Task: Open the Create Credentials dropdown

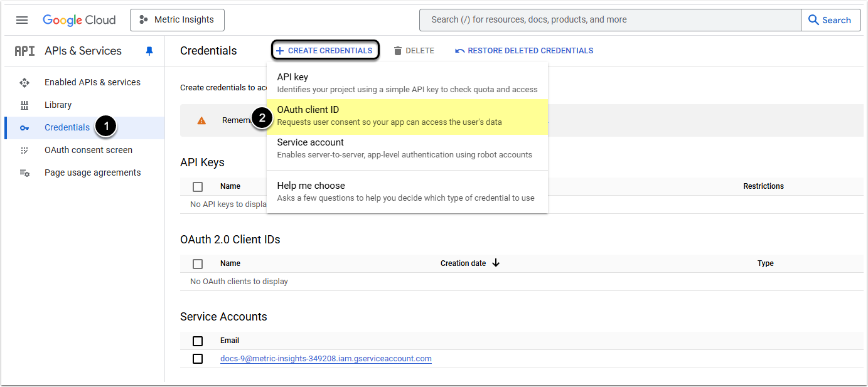Action: click(x=325, y=51)
